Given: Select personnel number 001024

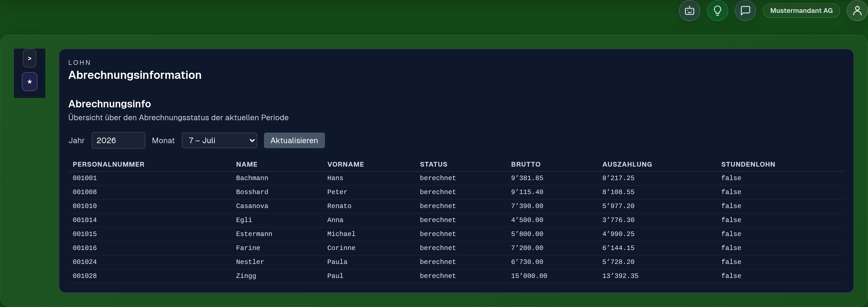Looking at the screenshot, I should coord(84,262).
